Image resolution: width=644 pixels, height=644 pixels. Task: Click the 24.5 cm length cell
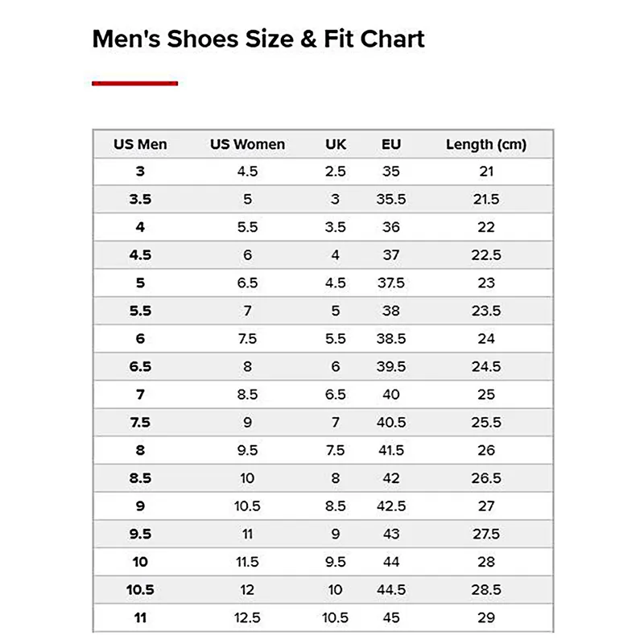tap(486, 367)
